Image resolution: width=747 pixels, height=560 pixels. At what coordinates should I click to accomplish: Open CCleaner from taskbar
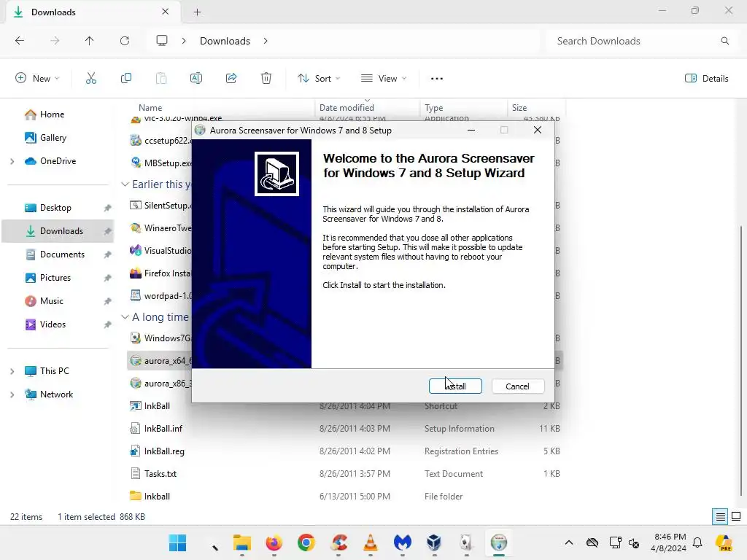click(338, 542)
